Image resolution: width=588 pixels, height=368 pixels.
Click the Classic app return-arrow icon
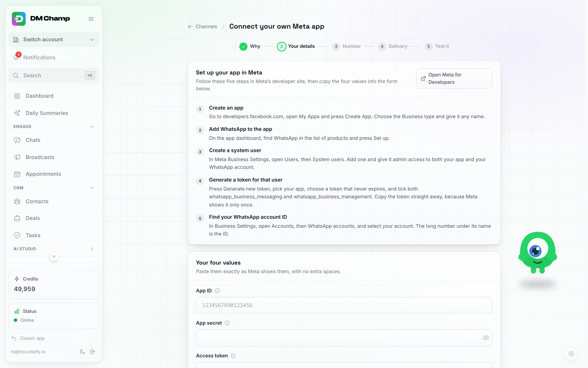click(14, 338)
